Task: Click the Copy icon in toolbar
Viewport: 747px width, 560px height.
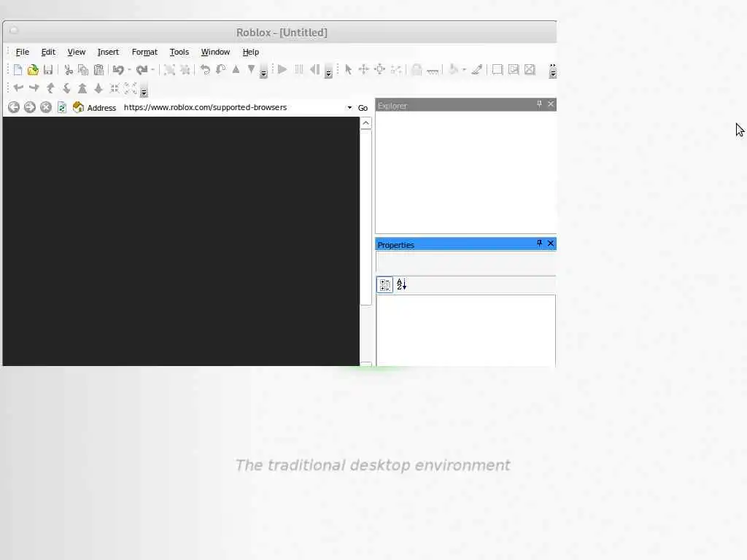Action: click(x=83, y=70)
